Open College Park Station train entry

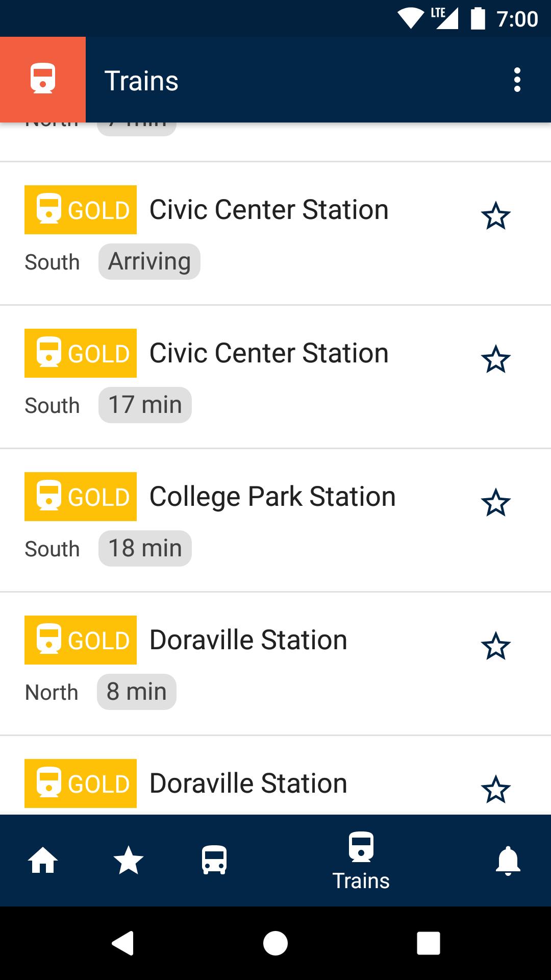pyautogui.click(x=272, y=497)
